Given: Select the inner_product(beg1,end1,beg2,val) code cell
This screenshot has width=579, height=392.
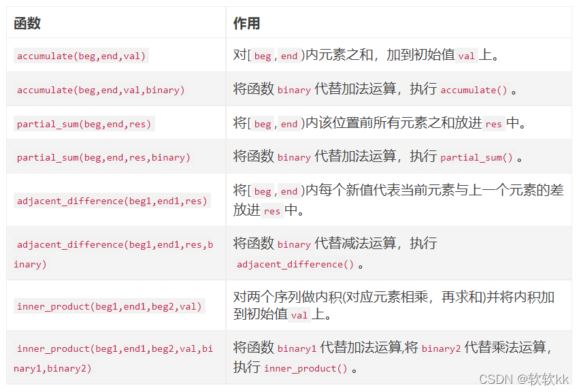Looking at the screenshot, I should point(110,306).
